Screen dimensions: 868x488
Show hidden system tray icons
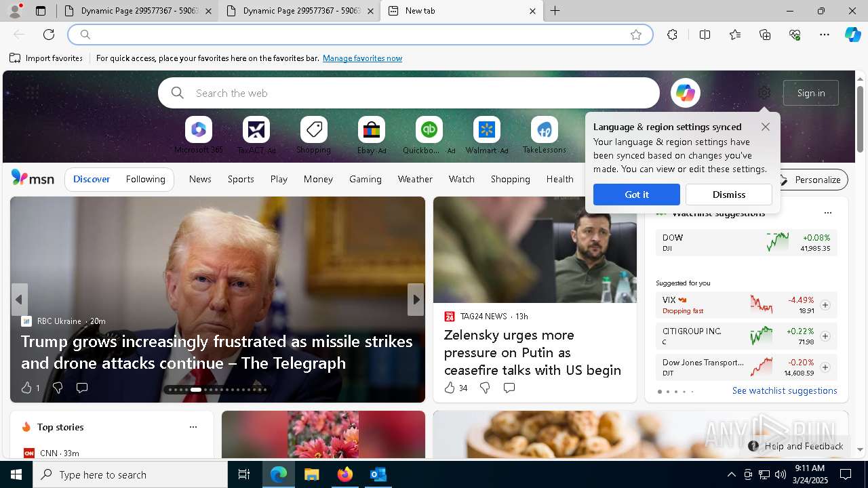(x=731, y=474)
